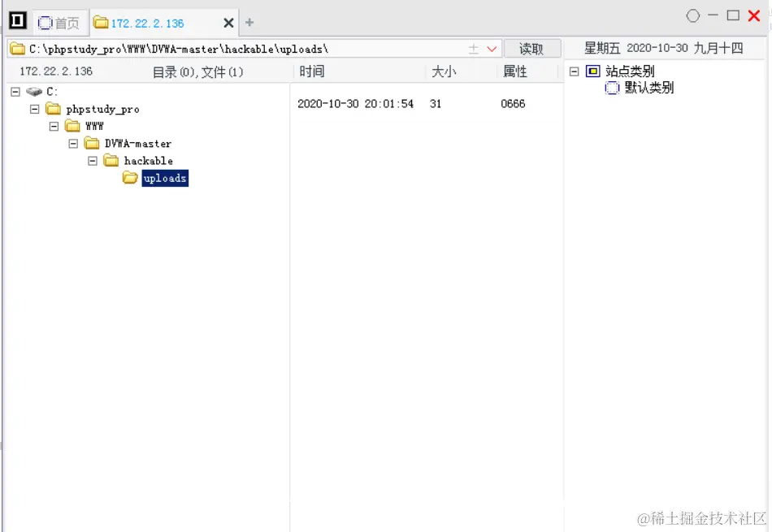772x532 pixels.
Task: Click the 读取 button
Action: tap(531, 49)
